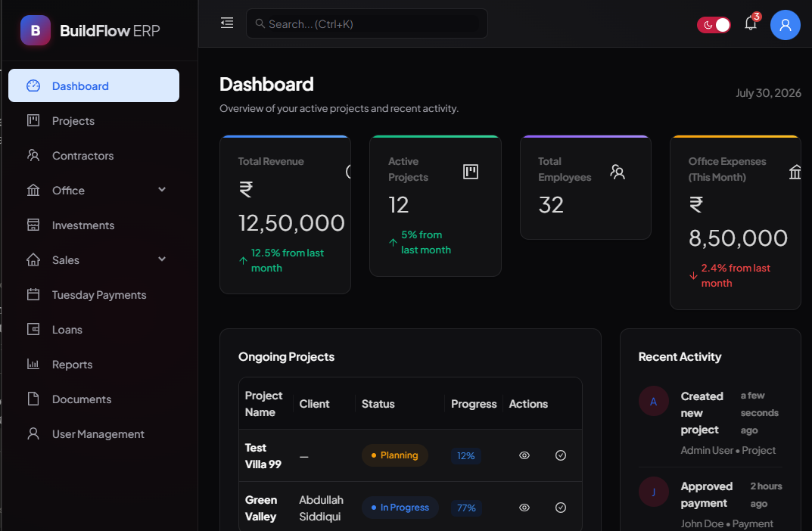Select the Green Valley project name
The width and height of the screenshot is (812, 531).
tap(261, 508)
